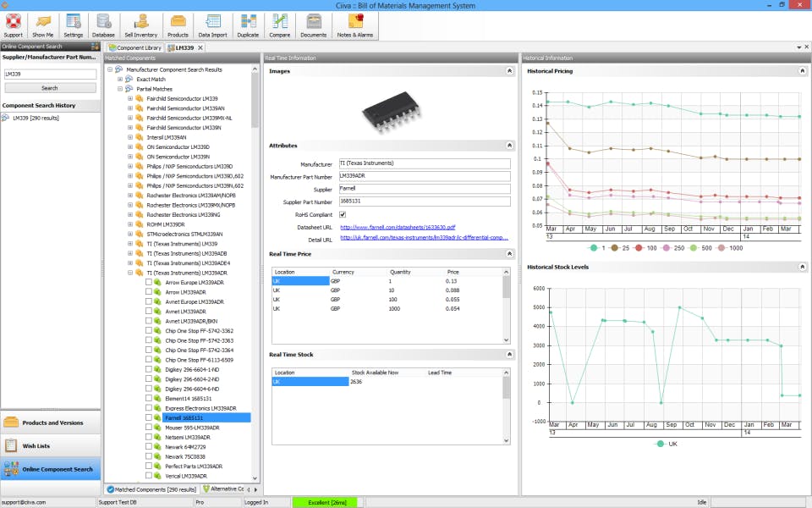812x508 pixels.
Task: Open the Wish Lists panel
Action: pos(51,446)
